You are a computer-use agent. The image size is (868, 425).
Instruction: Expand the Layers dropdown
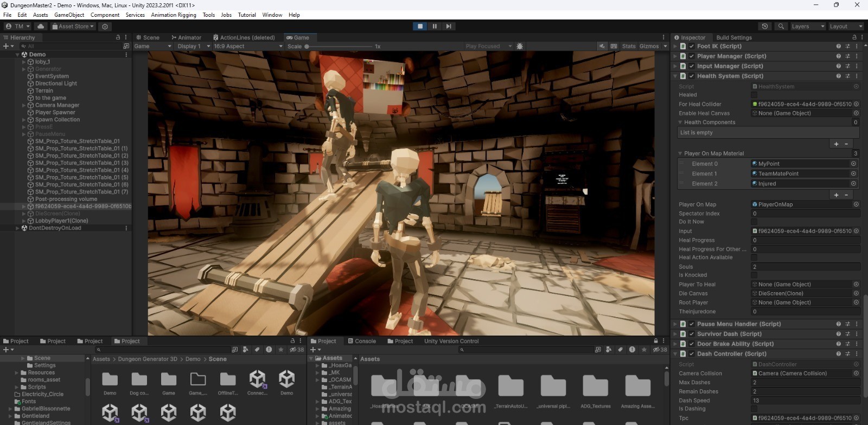[807, 26]
